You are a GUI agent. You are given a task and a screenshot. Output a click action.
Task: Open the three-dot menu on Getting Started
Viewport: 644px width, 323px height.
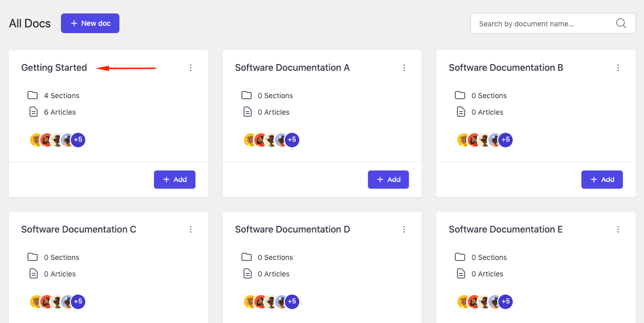point(191,68)
